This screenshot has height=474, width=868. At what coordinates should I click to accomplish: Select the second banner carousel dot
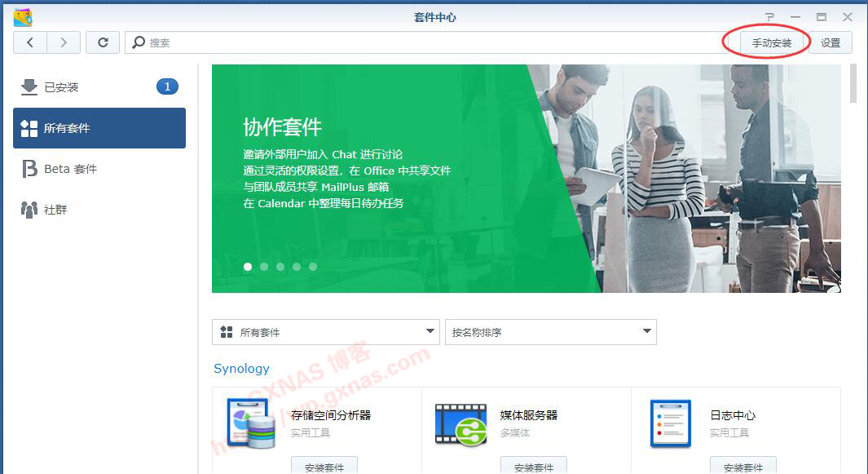(x=264, y=267)
